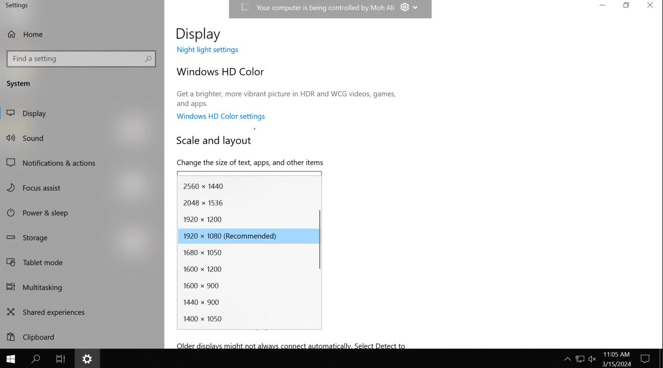Click the network icon in system tray
The image size is (663, 368).
click(580, 359)
